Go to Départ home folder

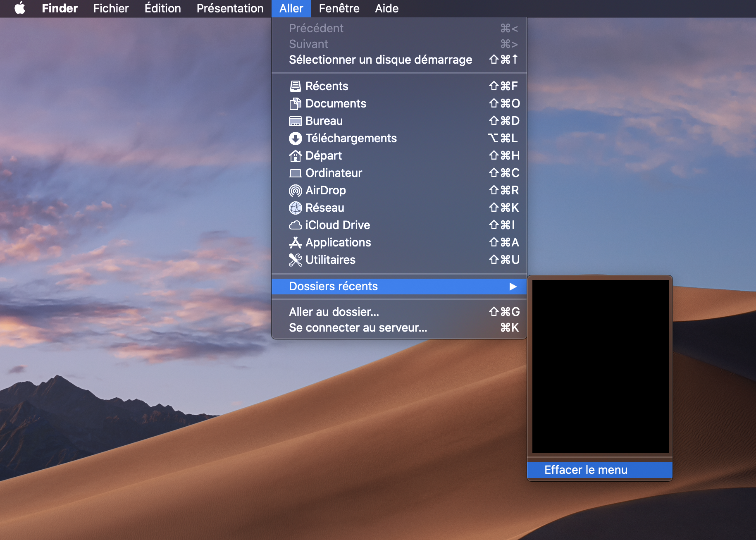click(399, 155)
